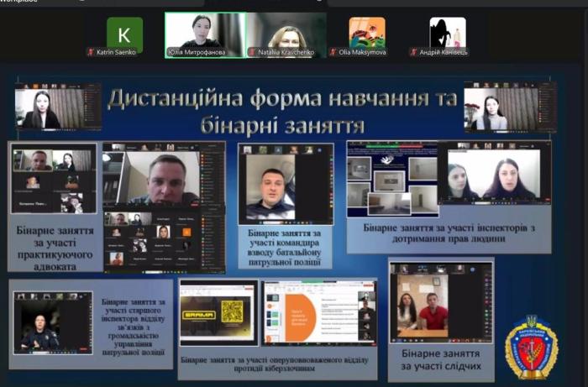This screenshot has width=588, height=387.
Task: Click the muted mic icon beside Olia Maksymova
Action: (x=333, y=52)
